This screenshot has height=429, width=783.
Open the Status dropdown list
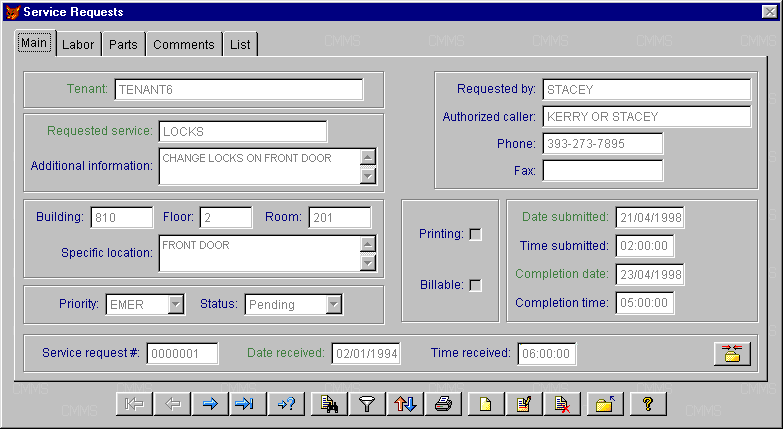pyautogui.click(x=334, y=304)
